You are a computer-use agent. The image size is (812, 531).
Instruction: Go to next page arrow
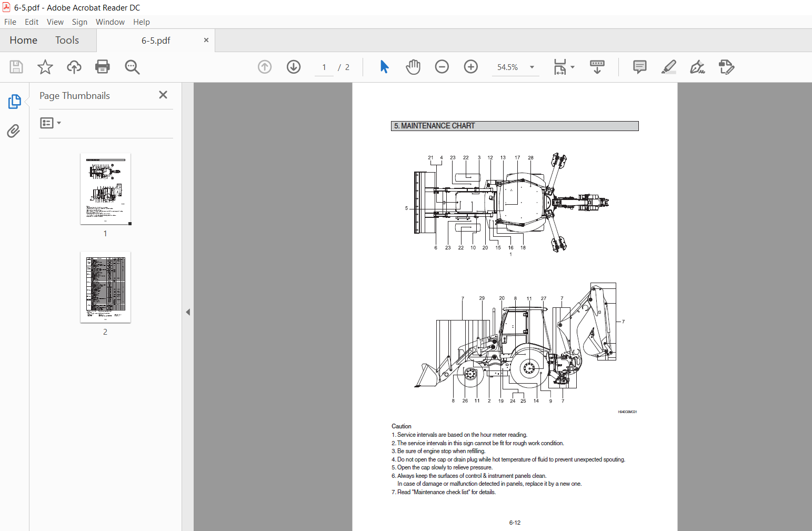[294, 67]
